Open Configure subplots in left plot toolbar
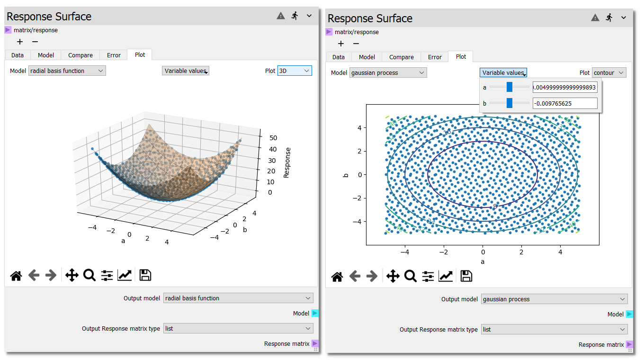Viewport: 644px width, 360px height. pos(107,275)
